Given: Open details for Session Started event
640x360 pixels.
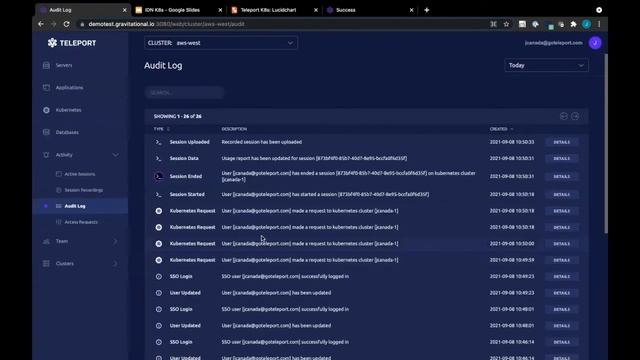Looking at the screenshot, I should [x=562, y=195].
